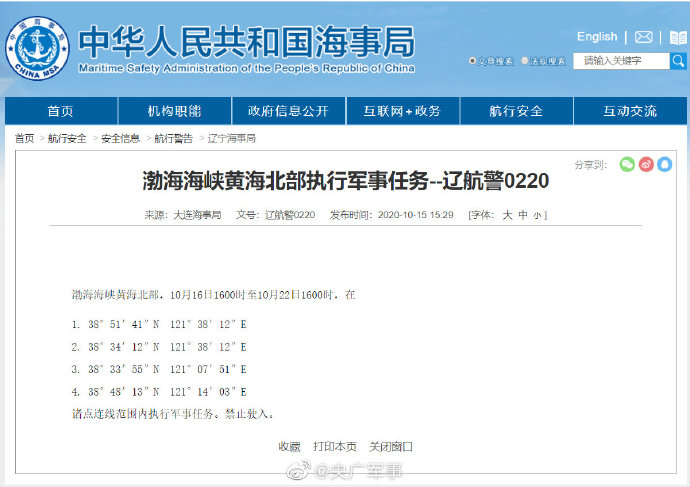
Task: Share via blue QQ bell icon
Action: (664, 165)
